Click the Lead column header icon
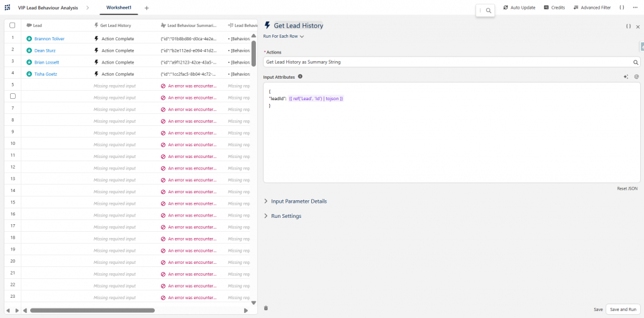 (29, 25)
